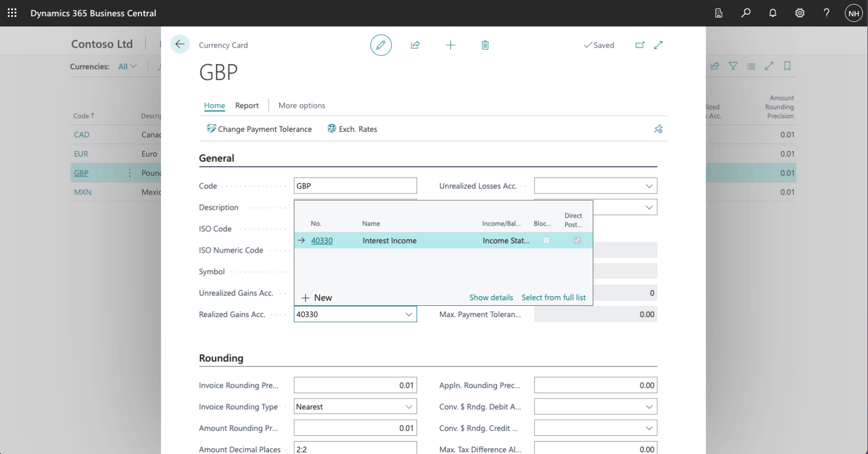
Task: Open the Invoice Rounding Type dropdown
Action: click(x=409, y=407)
